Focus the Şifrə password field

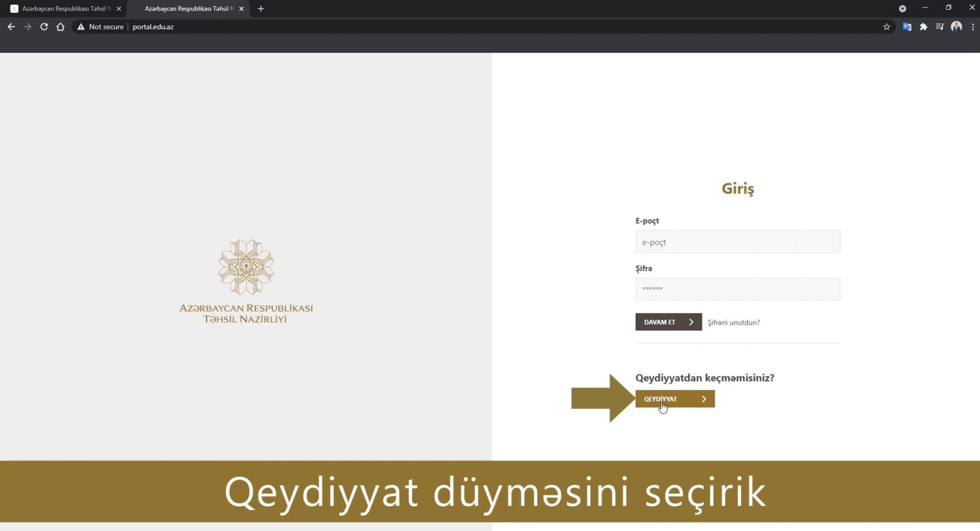click(x=737, y=289)
